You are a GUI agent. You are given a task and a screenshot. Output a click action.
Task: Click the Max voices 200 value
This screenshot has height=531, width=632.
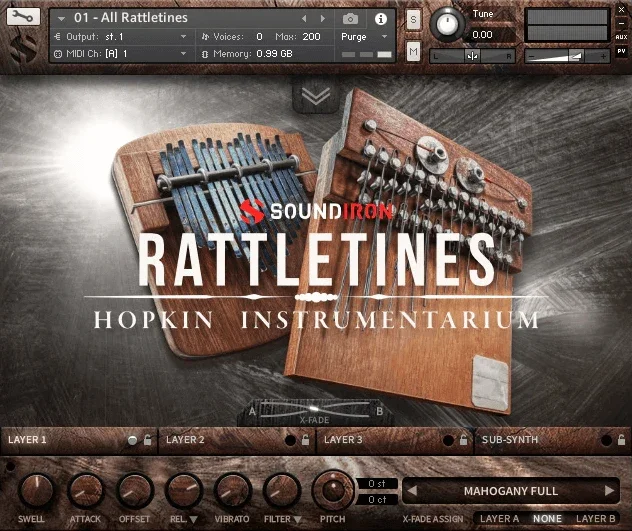[311, 37]
